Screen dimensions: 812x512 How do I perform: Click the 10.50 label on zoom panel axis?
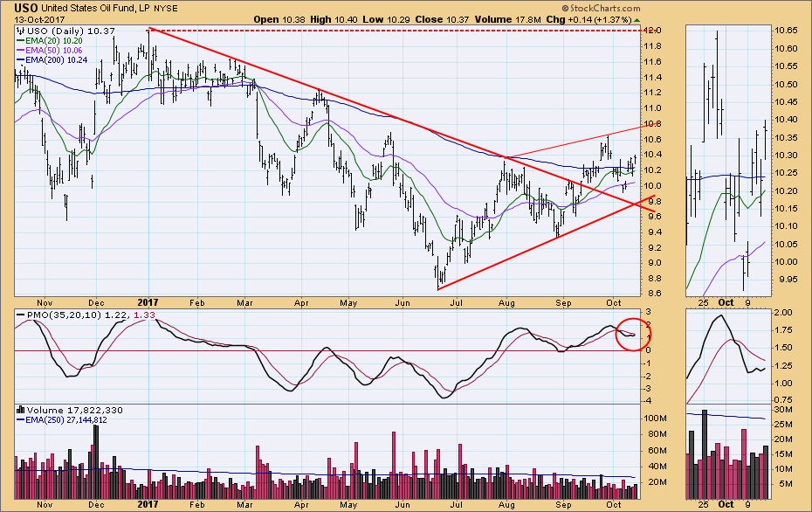click(786, 85)
